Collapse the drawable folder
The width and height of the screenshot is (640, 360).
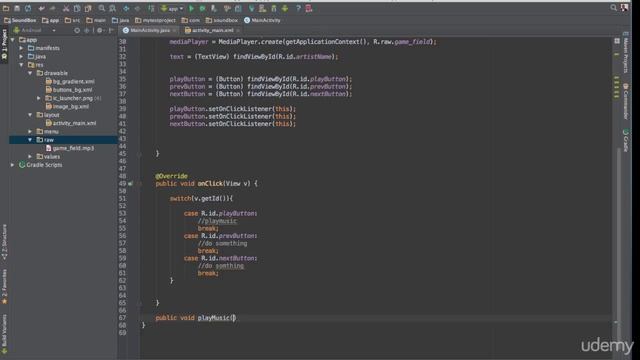(x=30, y=73)
